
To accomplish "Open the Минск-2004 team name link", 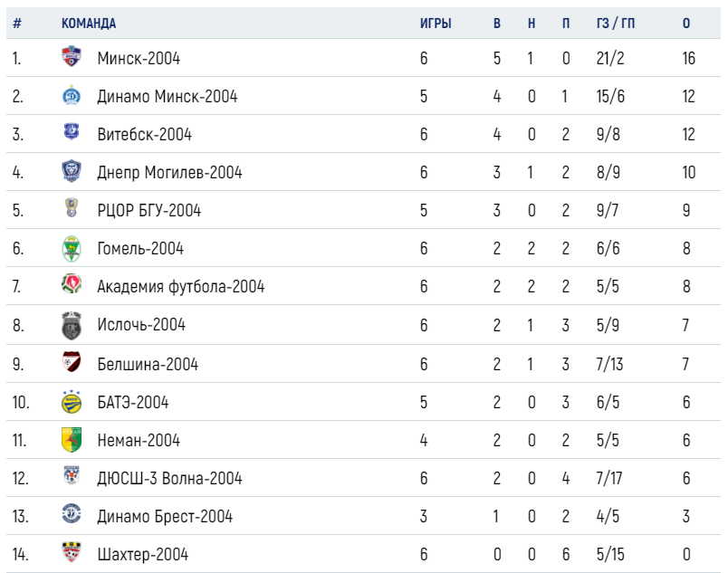I will pos(139,59).
